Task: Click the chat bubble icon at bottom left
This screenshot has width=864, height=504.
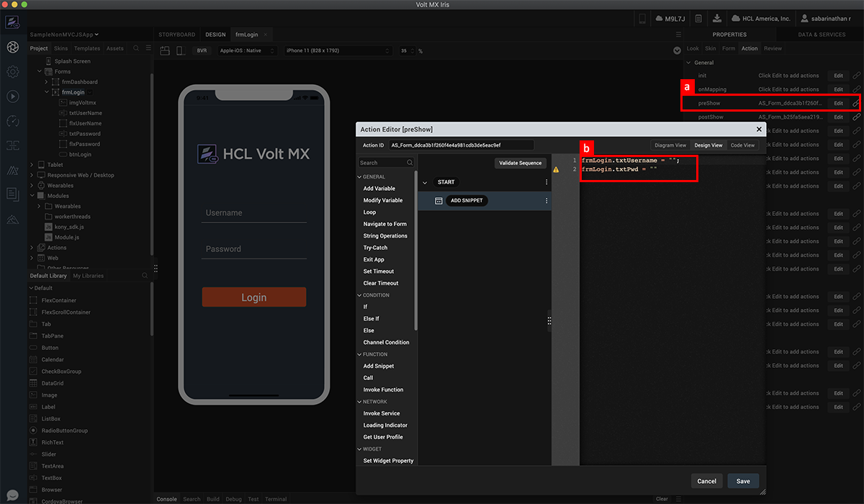Action: tap(12, 495)
